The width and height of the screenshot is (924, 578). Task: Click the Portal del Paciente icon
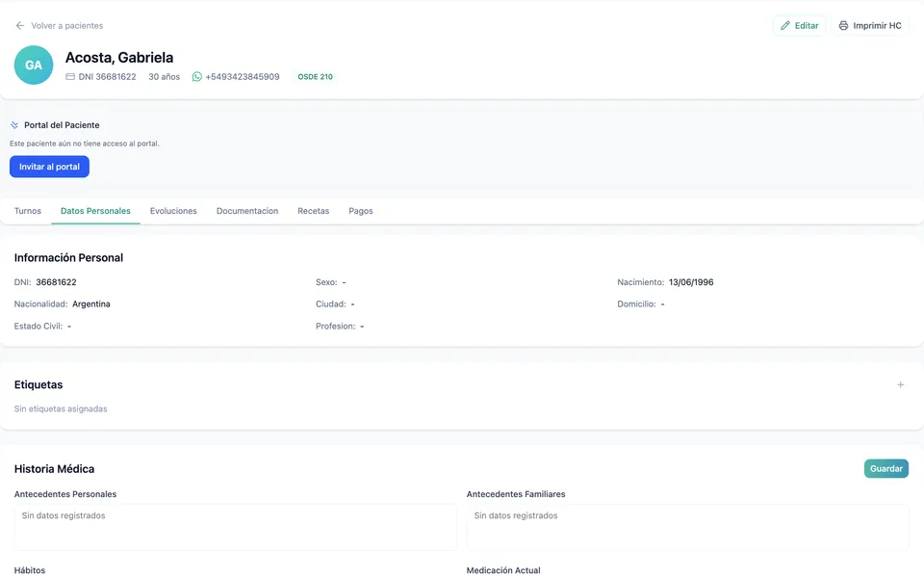click(x=14, y=125)
